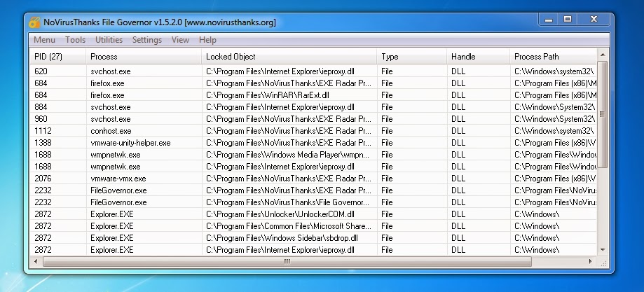Sort by the Type column header
The width and height of the screenshot is (644, 292).
tap(411, 57)
